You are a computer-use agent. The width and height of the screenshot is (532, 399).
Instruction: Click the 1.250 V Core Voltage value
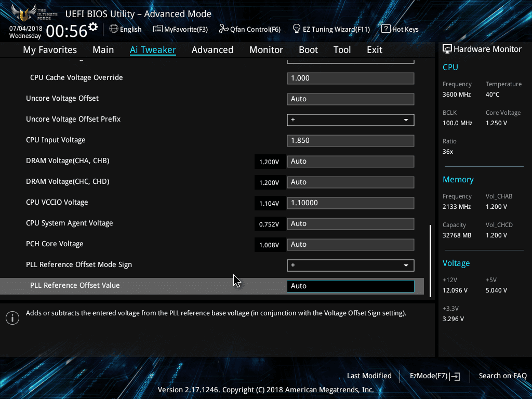pos(496,123)
